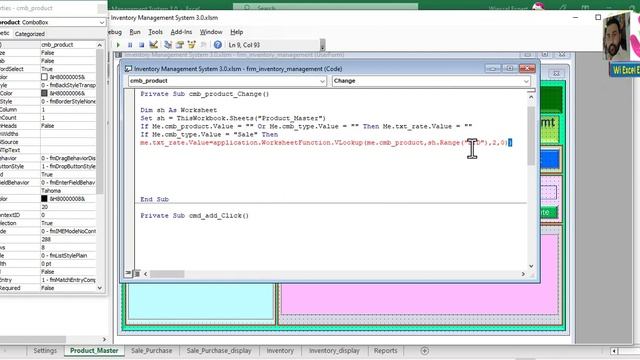This screenshot has height=360, width=640.
Task: Click the black &H80000008& color swatch
Action: tap(44, 199)
